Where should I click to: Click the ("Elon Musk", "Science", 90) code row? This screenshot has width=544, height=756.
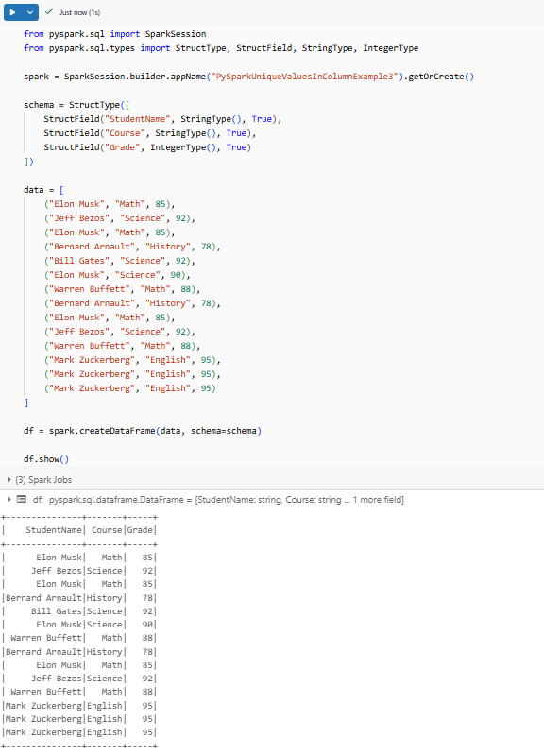pyautogui.click(x=117, y=275)
